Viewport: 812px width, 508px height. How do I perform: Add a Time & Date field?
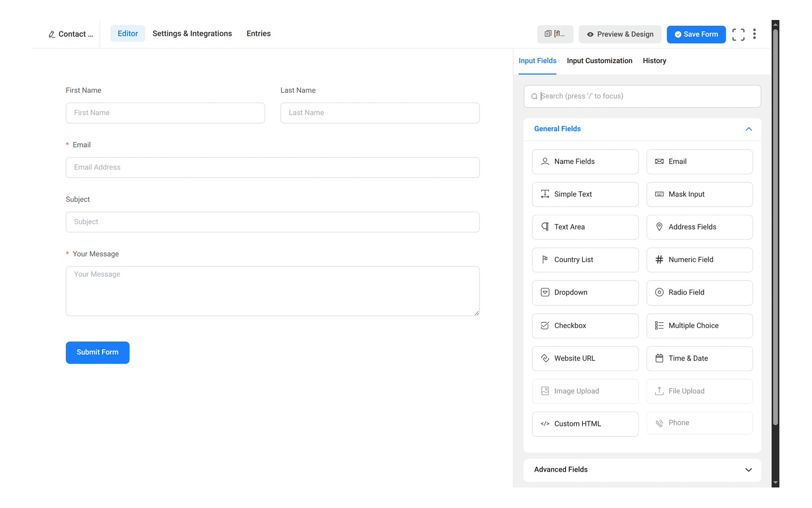[x=699, y=358]
